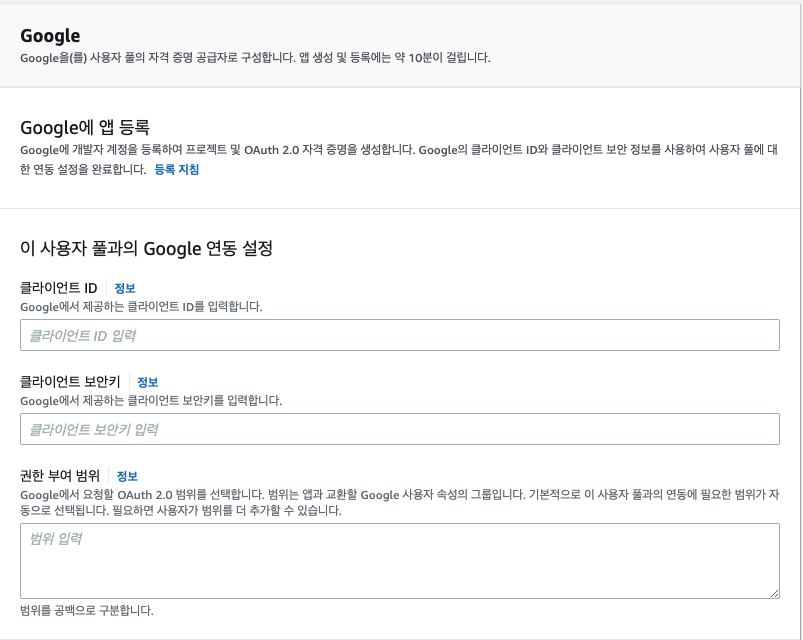The width and height of the screenshot is (803, 640).
Task: Select the 클라이언트 보안키 label
Action: pyautogui.click(x=70, y=382)
